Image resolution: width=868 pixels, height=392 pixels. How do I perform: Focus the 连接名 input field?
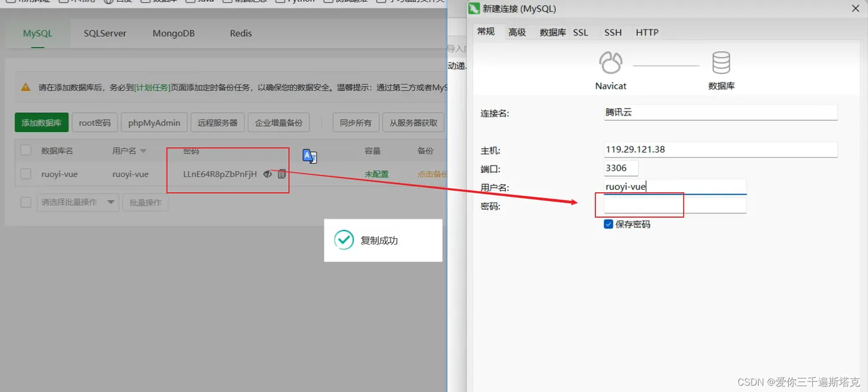(x=721, y=112)
